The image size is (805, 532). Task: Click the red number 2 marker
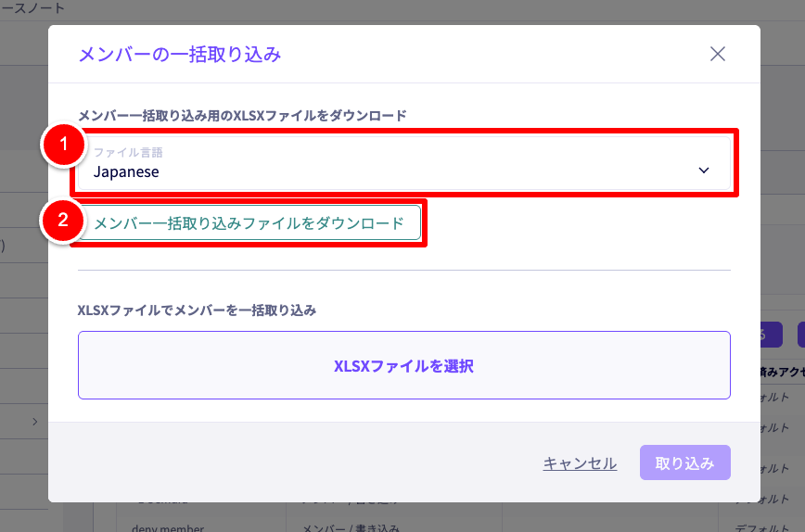pyautogui.click(x=62, y=221)
